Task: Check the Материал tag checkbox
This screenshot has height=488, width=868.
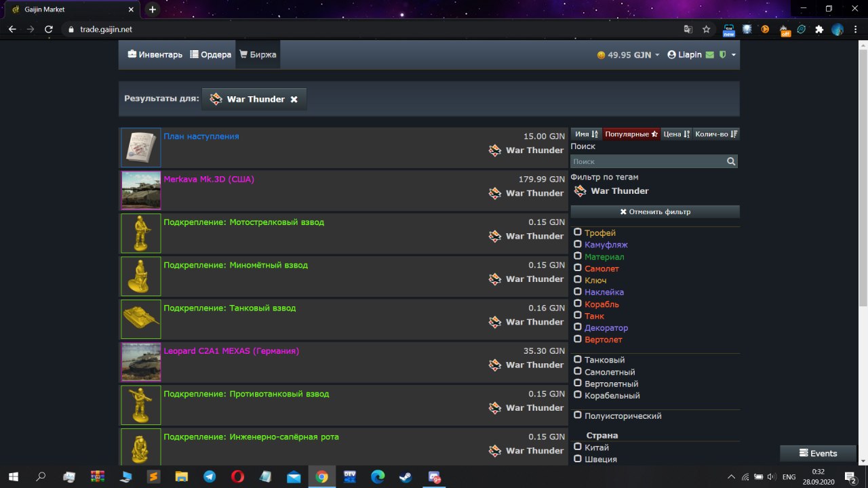Action: click(x=578, y=256)
